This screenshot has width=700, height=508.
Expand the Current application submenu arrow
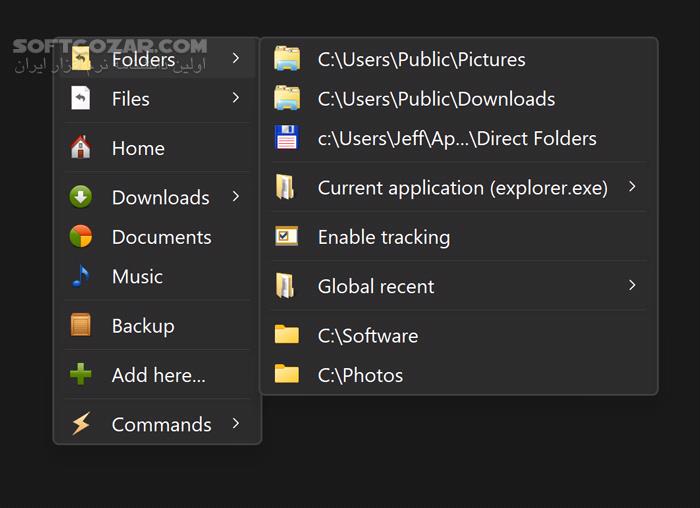pos(632,187)
